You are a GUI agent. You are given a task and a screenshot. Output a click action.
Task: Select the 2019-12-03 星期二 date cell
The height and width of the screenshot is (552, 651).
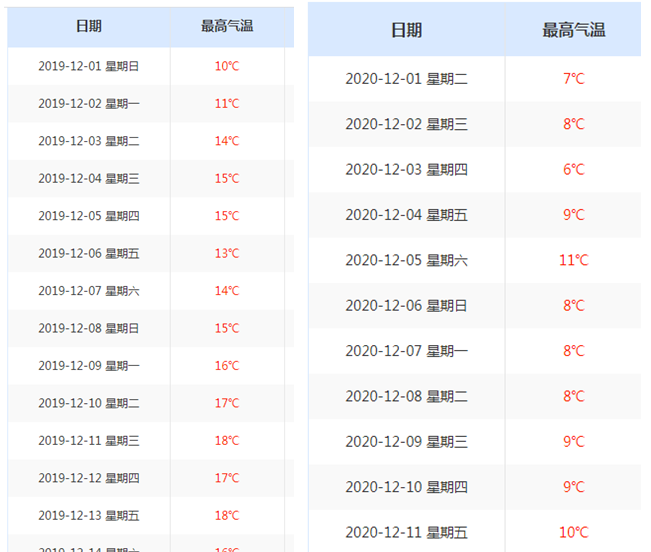coord(88,141)
